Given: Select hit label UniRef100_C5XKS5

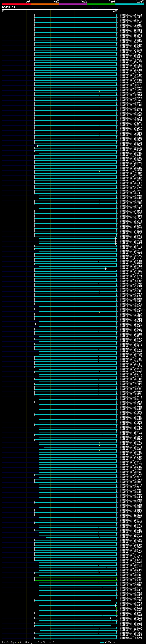Looking at the screenshot, I should coord(131,281).
